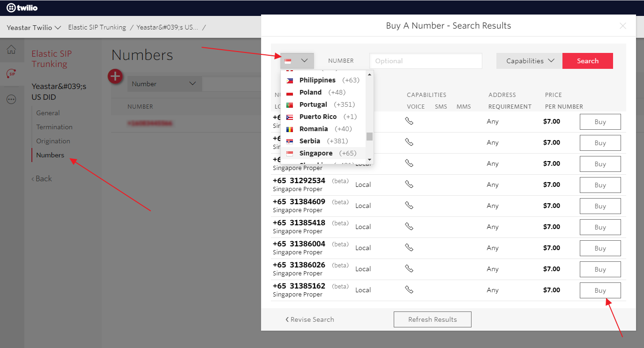Select Serbia (+381) from country list
The width and height of the screenshot is (644, 348).
coord(323,141)
